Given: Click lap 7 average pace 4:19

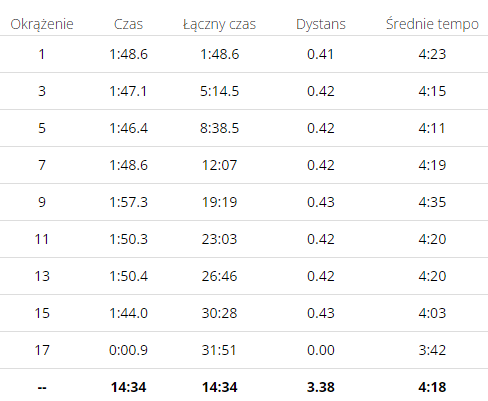Looking at the screenshot, I should pos(432,165).
